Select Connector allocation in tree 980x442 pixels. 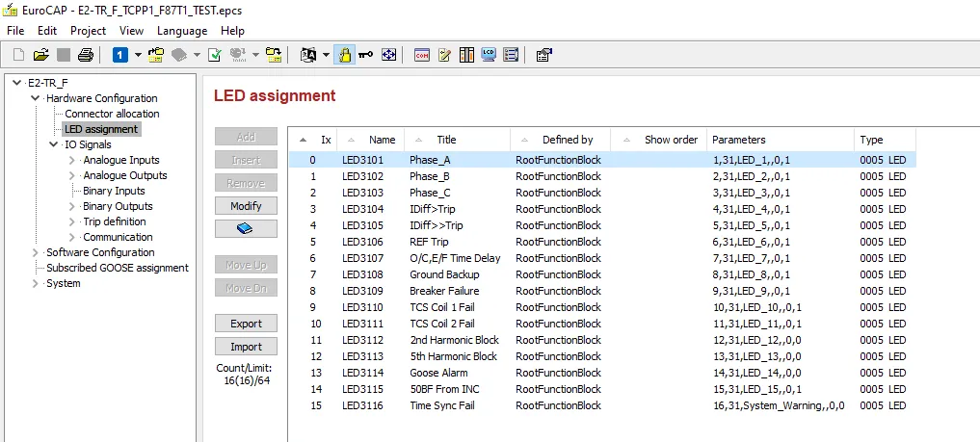pyautogui.click(x=112, y=114)
